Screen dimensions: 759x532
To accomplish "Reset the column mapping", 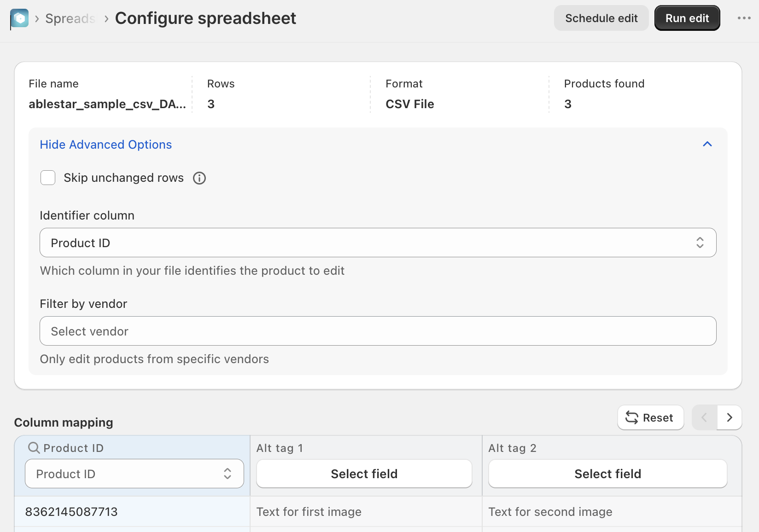I will [x=650, y=417].
